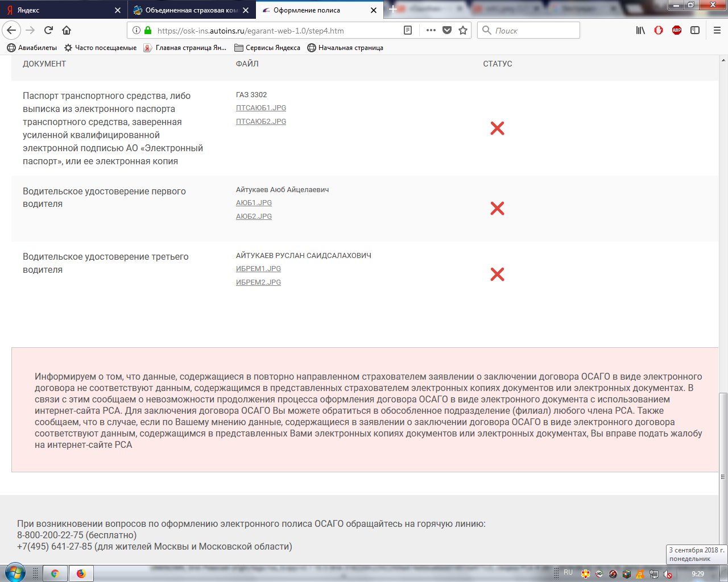
Task: Select the Оформление полиса tab
Action: click(319, 10)
